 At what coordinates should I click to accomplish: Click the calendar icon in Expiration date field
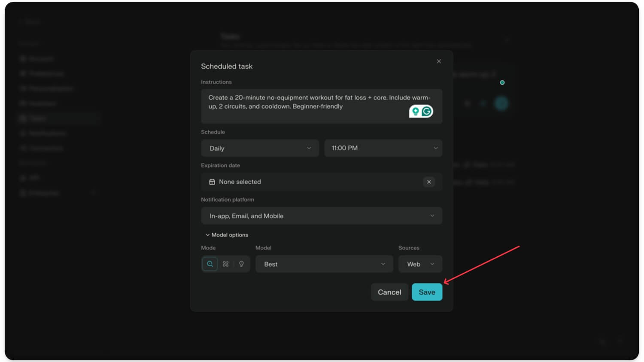click(x=212, y=182)
